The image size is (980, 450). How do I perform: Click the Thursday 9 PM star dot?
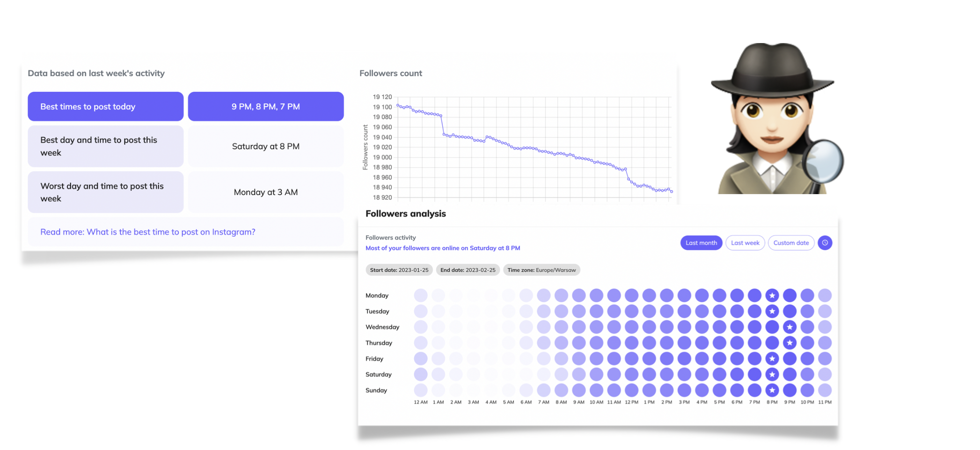[790, 343]
